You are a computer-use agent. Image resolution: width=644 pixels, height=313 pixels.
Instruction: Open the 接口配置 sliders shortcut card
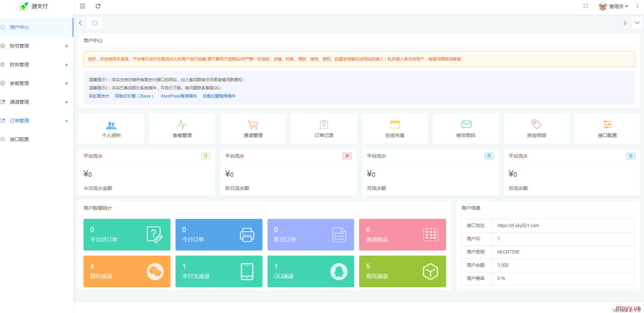607,129
